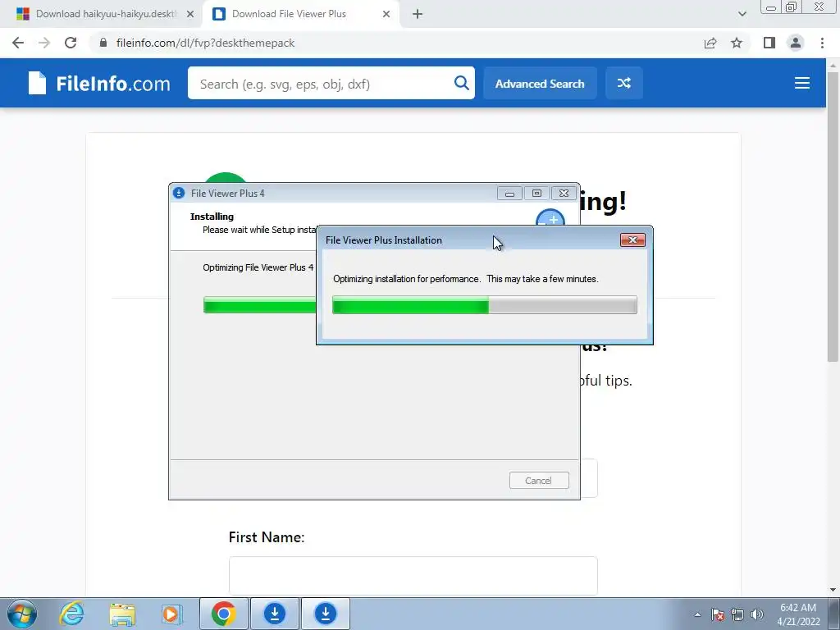The width and height of the screenshot is (840, 630).
Task: Open Chrome three-dot menu
Action: pos(822,43)
